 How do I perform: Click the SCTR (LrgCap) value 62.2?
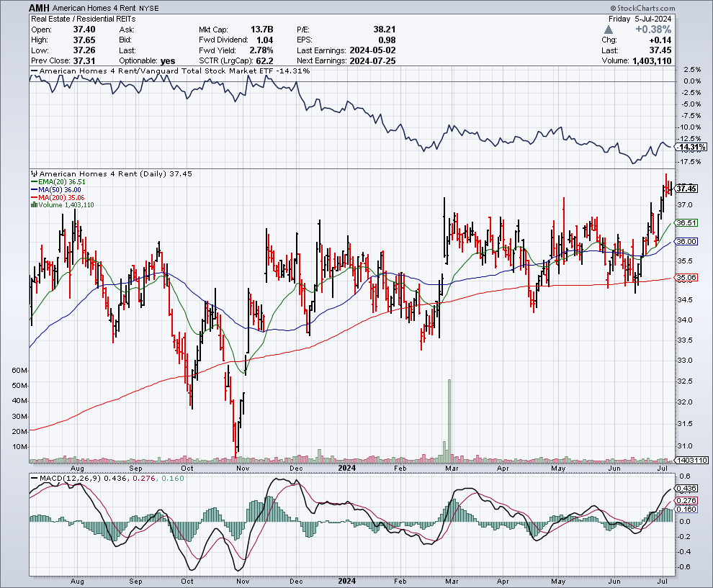pyautogui.click(x=264, y=61)
